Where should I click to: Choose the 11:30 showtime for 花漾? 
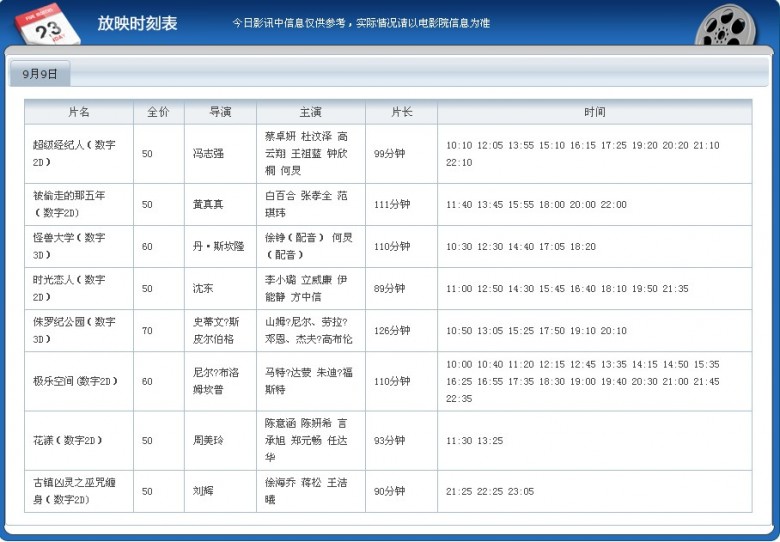tap(459, 440)
